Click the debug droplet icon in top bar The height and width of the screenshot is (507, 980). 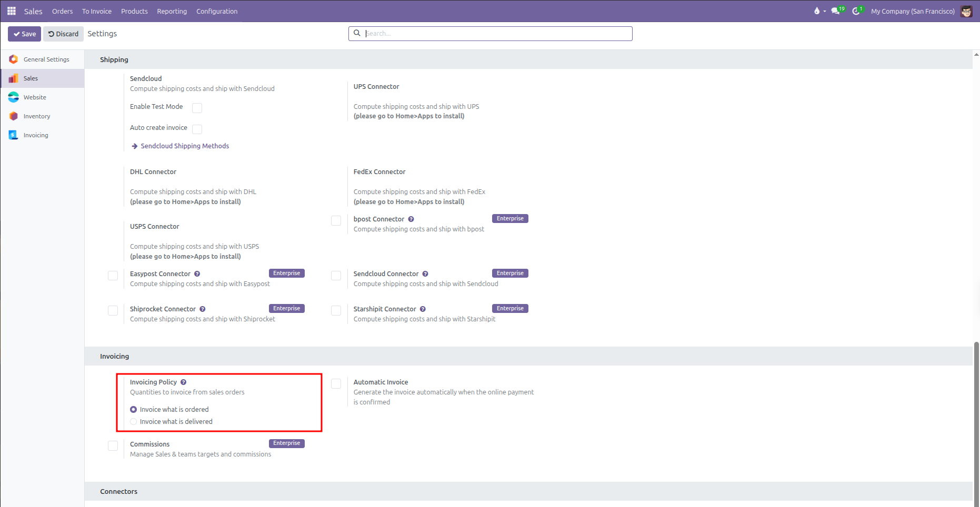817,11
